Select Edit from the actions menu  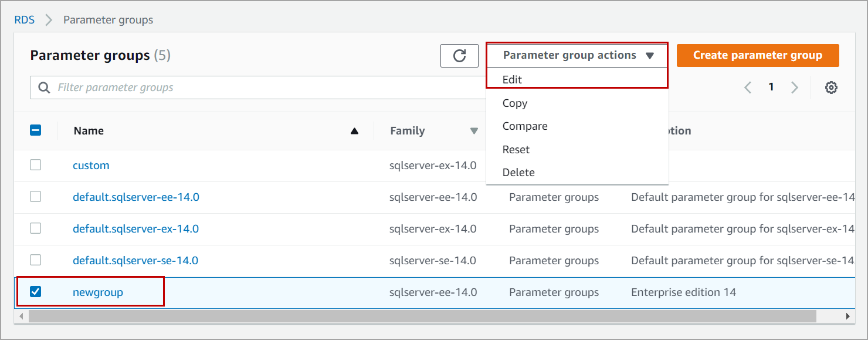[512, 79]
